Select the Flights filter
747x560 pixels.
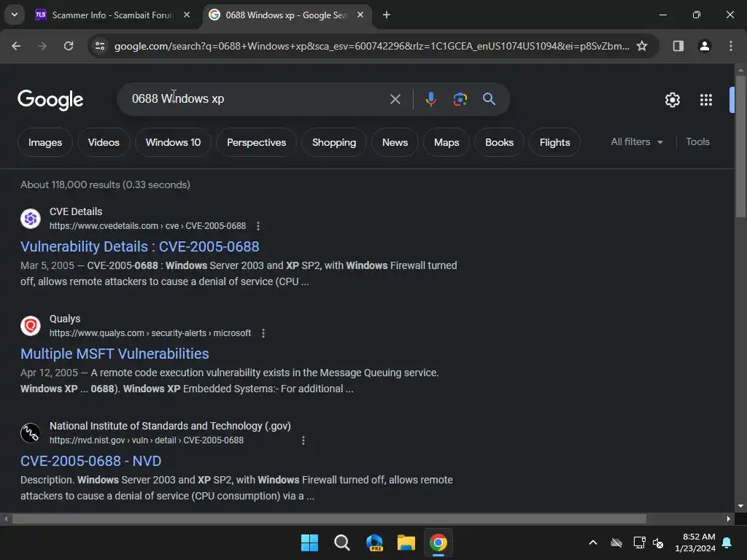click(554, 142)
